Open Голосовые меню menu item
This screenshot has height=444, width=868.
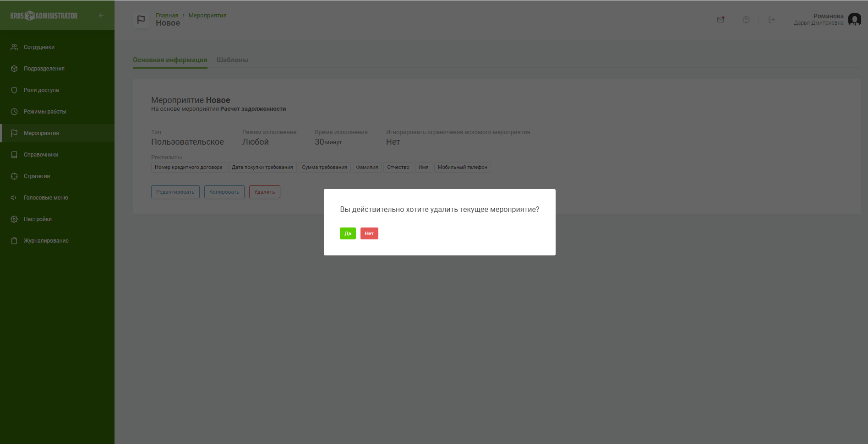57,198
